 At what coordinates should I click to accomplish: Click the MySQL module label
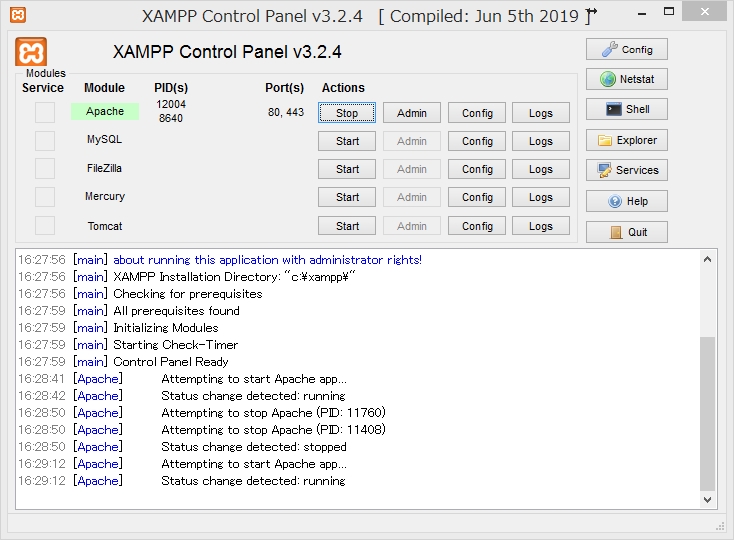[104, 139]
